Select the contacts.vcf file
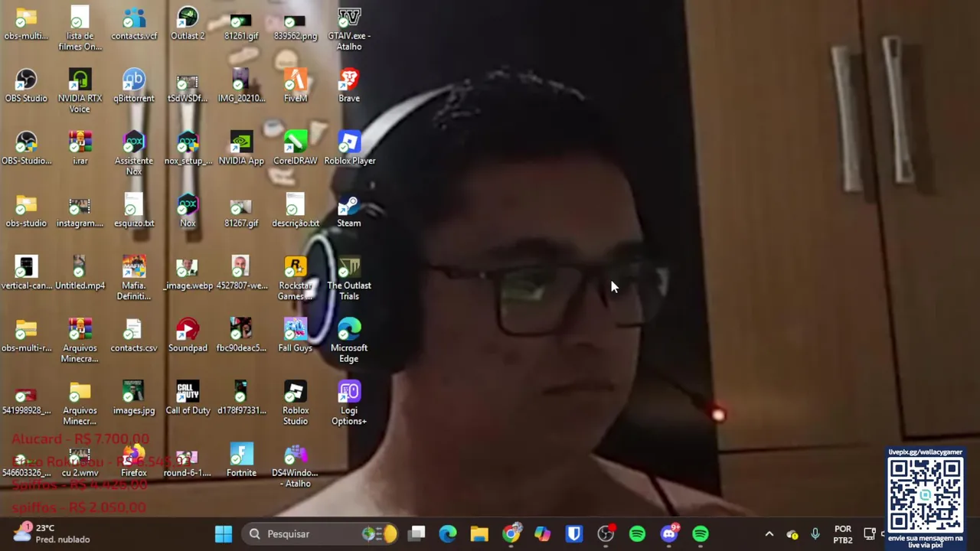The height and width of the screenshot is (551, 980). tap(134, 24)
